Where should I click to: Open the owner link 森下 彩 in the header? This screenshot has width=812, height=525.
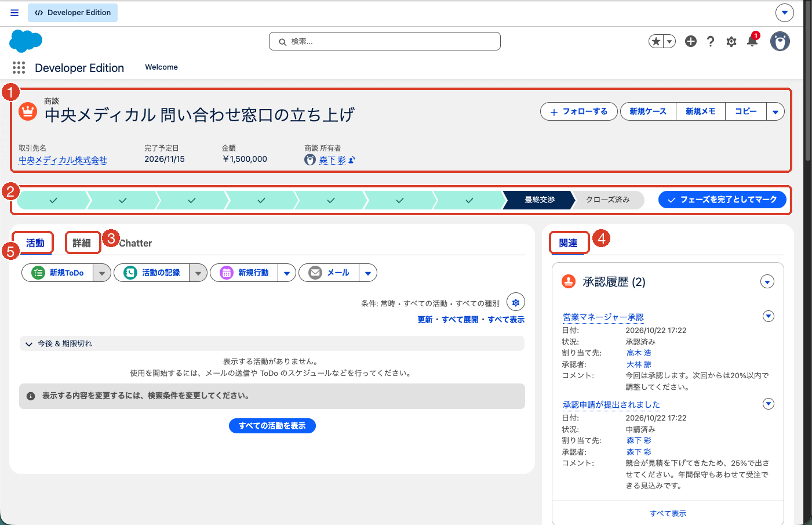tap(332, 160)
